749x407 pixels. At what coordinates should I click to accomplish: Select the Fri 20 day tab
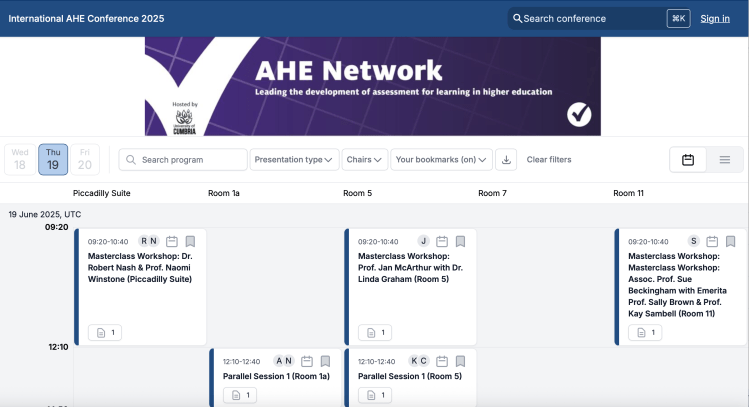click(85, 159)
